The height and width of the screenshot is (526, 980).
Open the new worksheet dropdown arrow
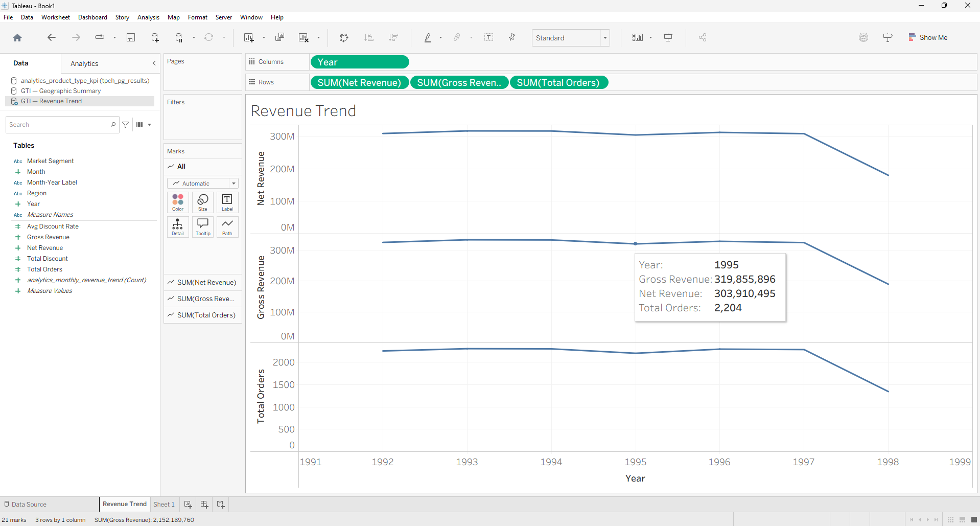tap(264, 37)
